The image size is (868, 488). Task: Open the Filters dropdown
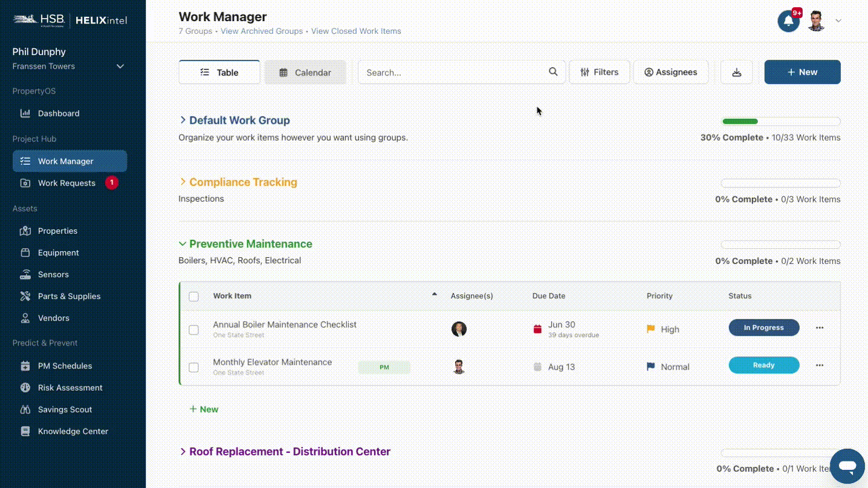point(599,72)
